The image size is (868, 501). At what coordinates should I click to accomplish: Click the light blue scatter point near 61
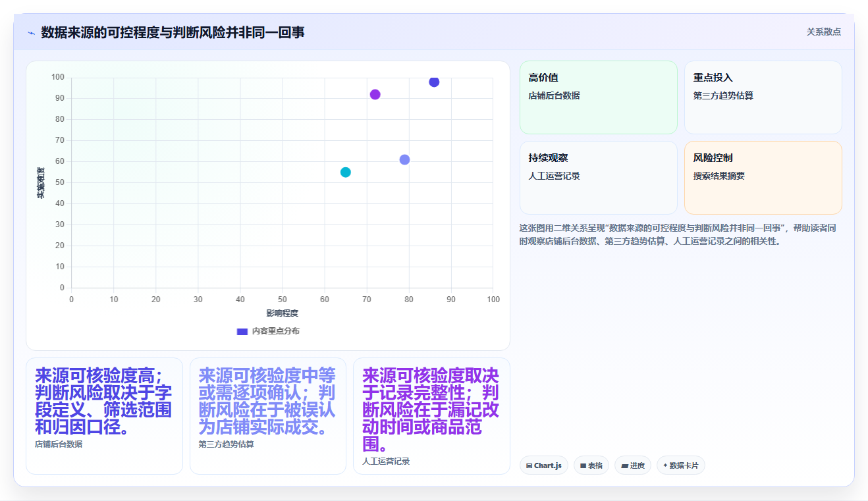404,159
